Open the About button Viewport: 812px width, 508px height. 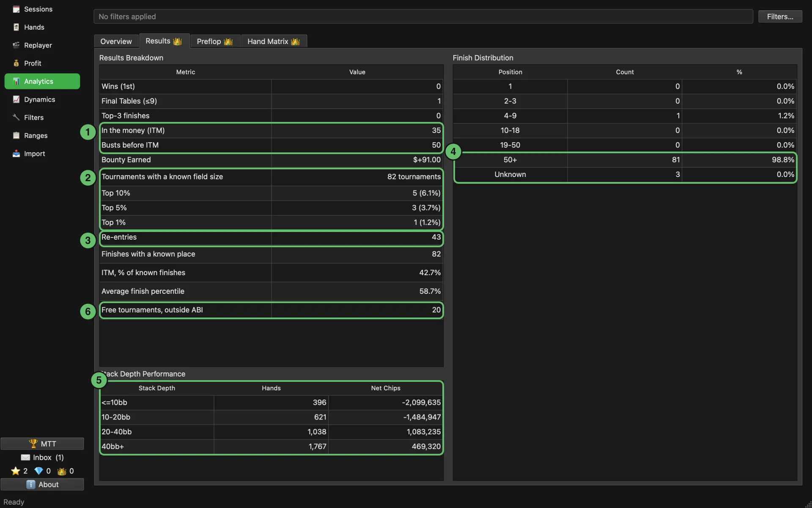tap(42, 485)
